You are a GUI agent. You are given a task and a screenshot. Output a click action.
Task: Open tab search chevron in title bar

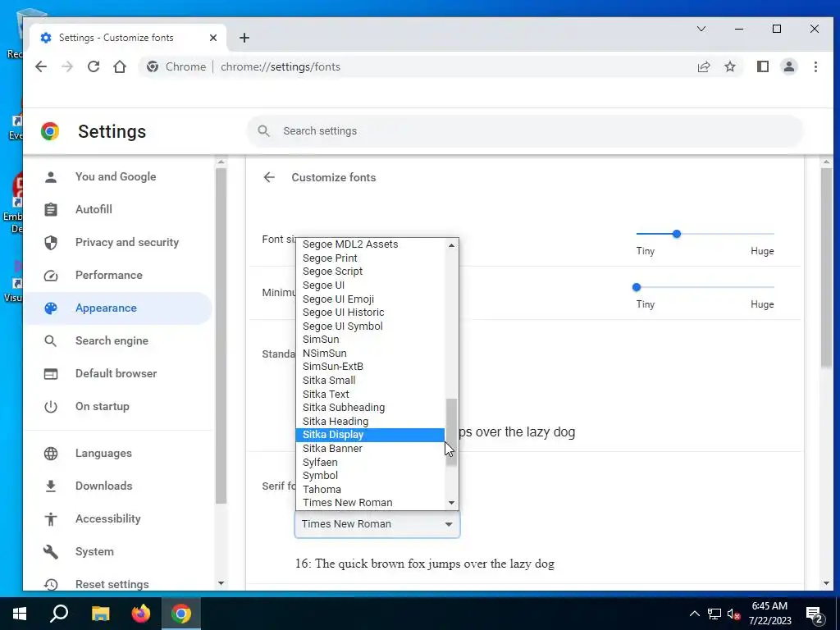(701, 29)
